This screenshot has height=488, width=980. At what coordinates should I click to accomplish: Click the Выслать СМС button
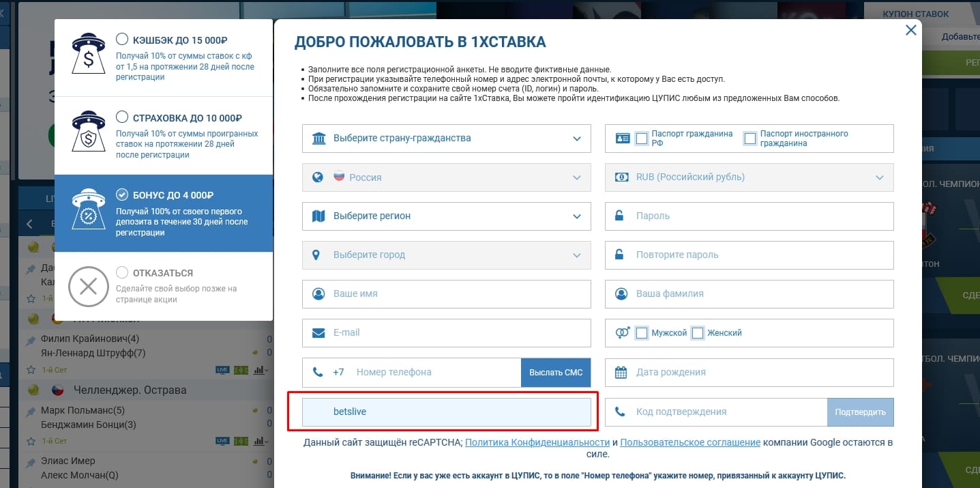point(556,373)
